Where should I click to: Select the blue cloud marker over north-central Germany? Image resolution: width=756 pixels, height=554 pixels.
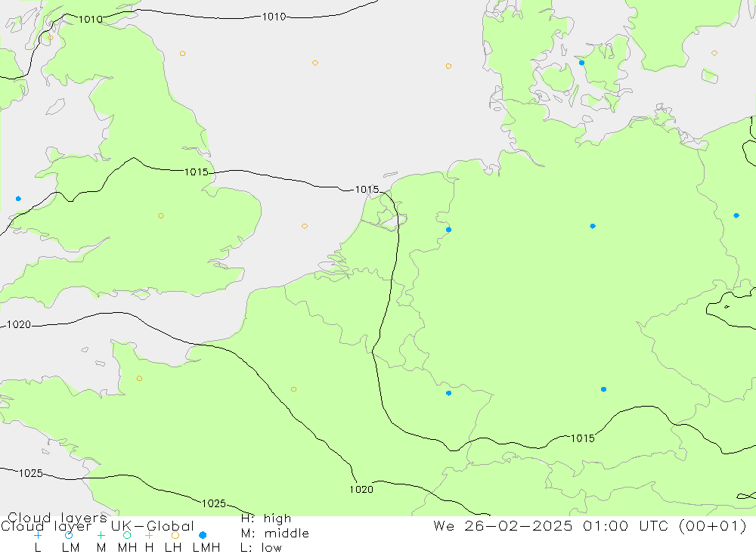593,226
